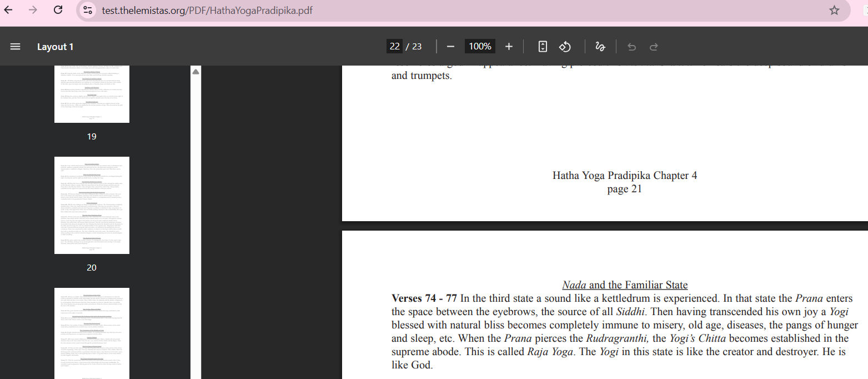Click the URL in the address bar
The width and height of the screenshot is (868, 379).
point(207,11)
